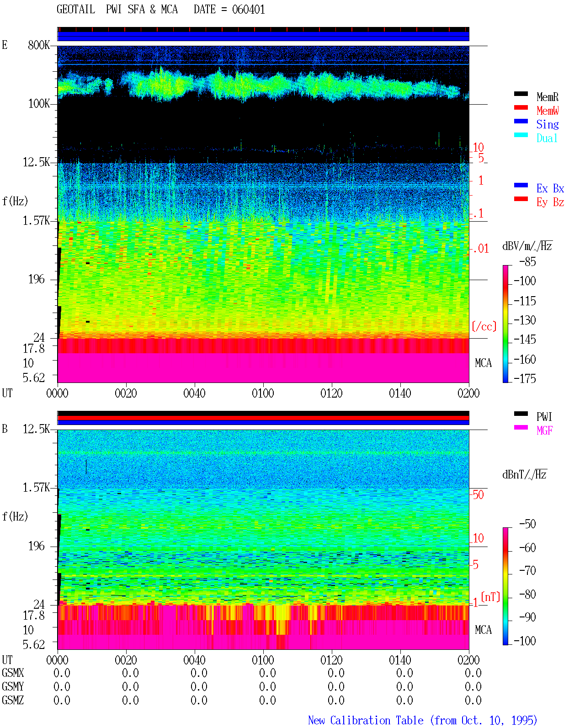Select the 'Ey Bz' legend label
The image size is (585, 728).
(x=550, y=202)
